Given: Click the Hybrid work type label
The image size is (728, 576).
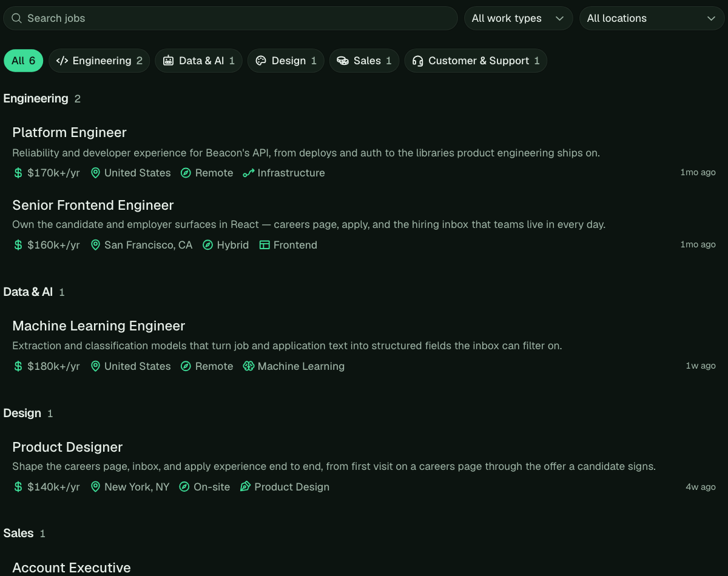Looking at the screenshot, I should point(233,245).
